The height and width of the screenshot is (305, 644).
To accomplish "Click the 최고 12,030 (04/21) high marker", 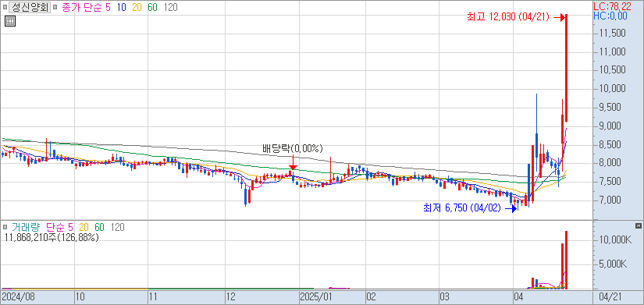I will click(509, 17).
